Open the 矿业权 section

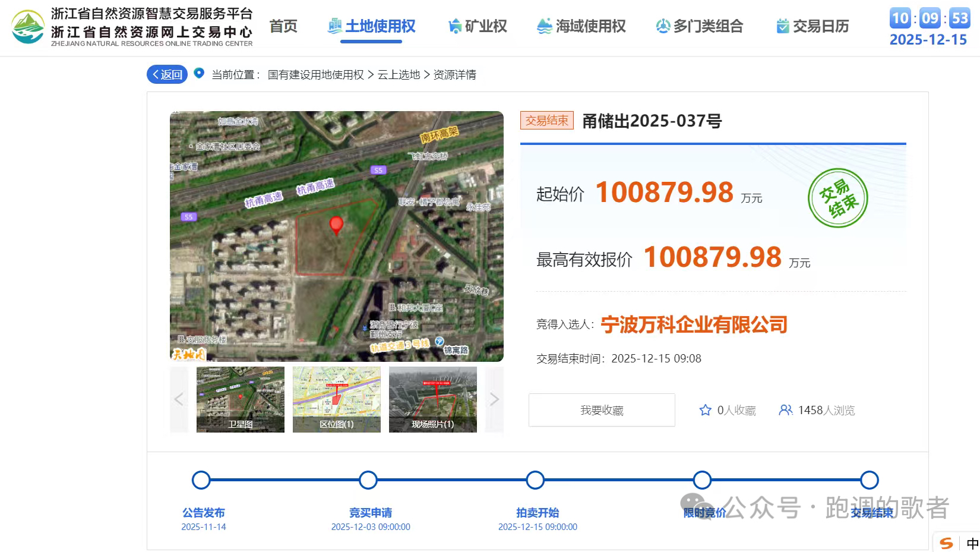pyautogui.click(x=478, y=26)
